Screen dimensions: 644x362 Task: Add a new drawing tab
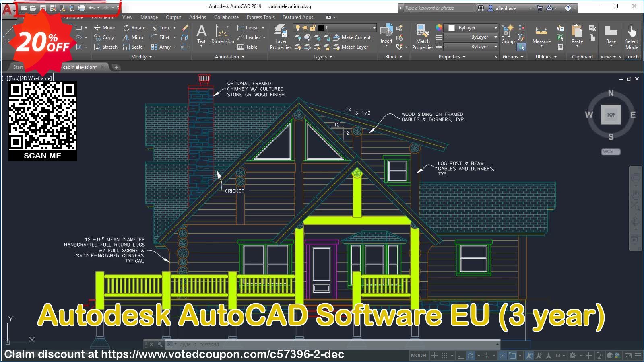pos(116,67)
